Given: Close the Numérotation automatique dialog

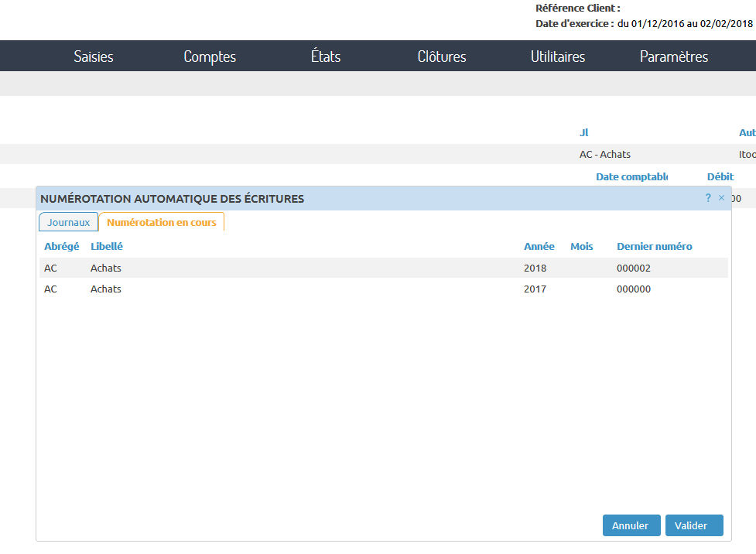Looking at the screenshot, I should tap(722, 198).
